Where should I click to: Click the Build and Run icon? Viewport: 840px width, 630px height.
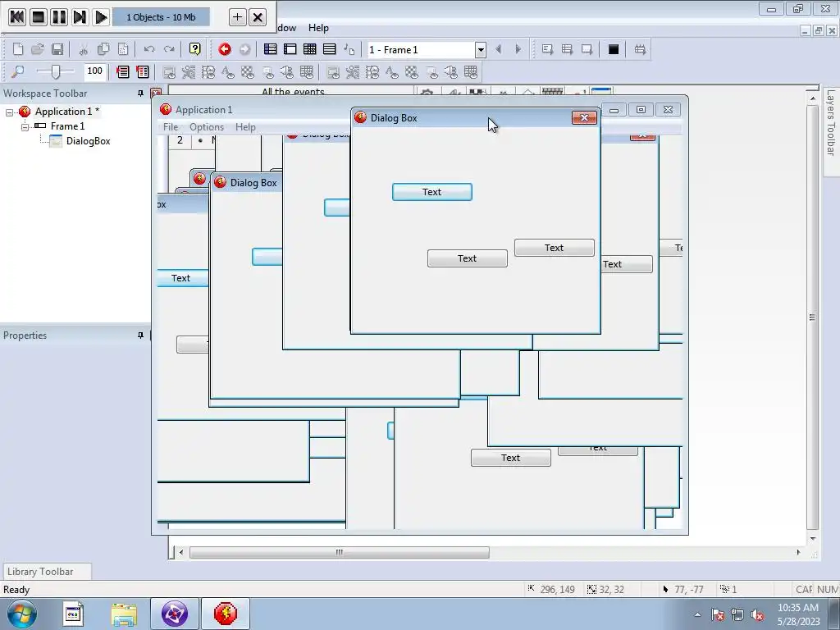(x=640, y=50)
